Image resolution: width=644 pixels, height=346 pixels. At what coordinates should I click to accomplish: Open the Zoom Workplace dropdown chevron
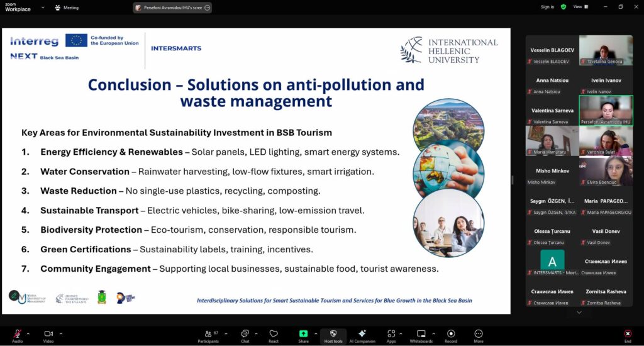pos(43,8)
